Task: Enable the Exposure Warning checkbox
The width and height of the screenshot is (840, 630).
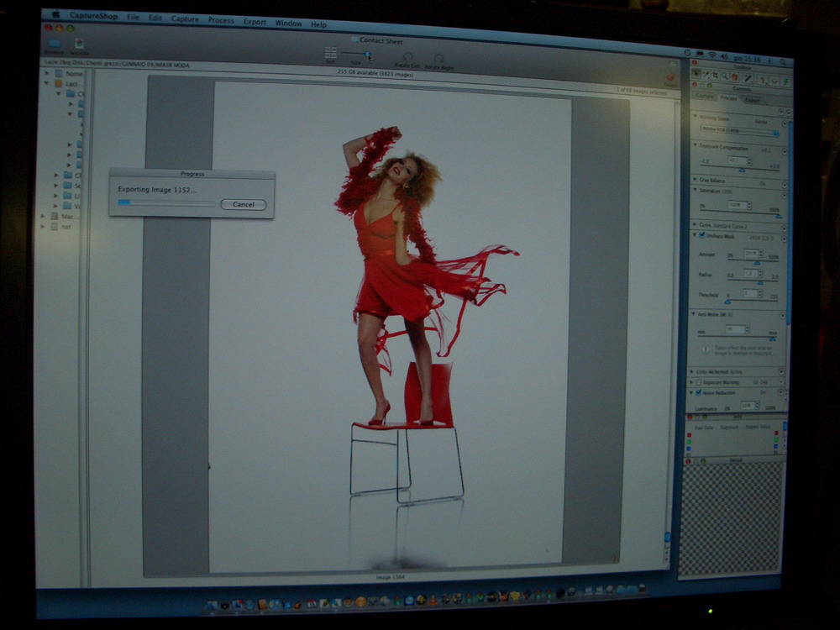Action: coord(698,381)
